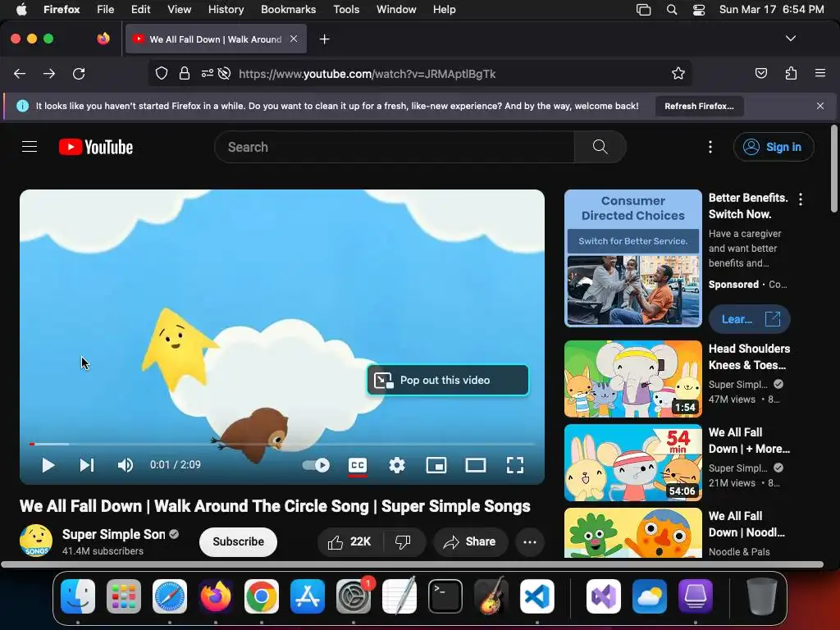Open more actions ellipsis under video

tap(530, 541)
